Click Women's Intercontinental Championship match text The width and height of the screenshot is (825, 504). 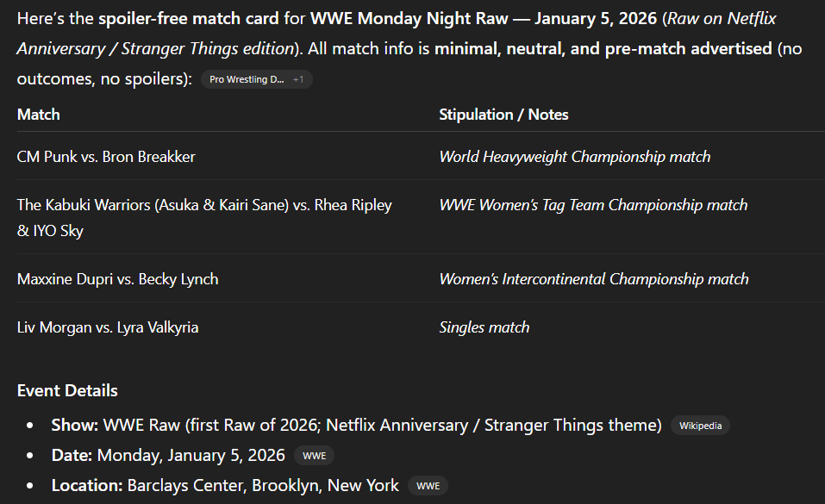click(593, 279)
